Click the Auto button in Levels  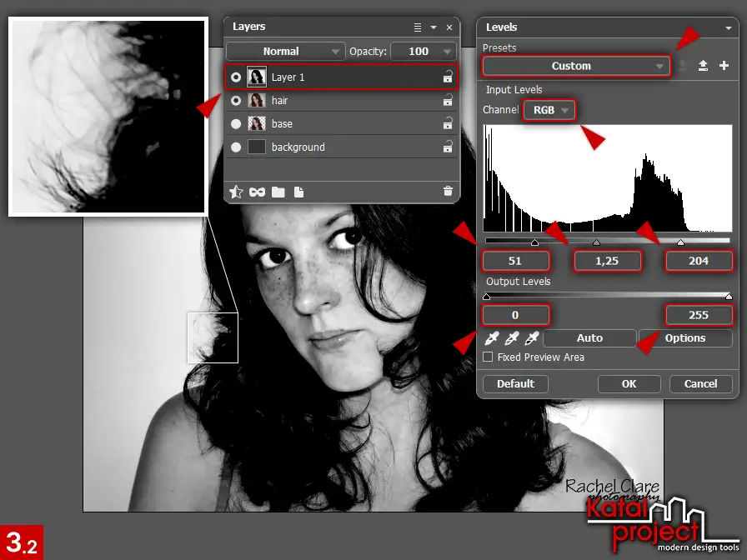click(x=589, y=337)
